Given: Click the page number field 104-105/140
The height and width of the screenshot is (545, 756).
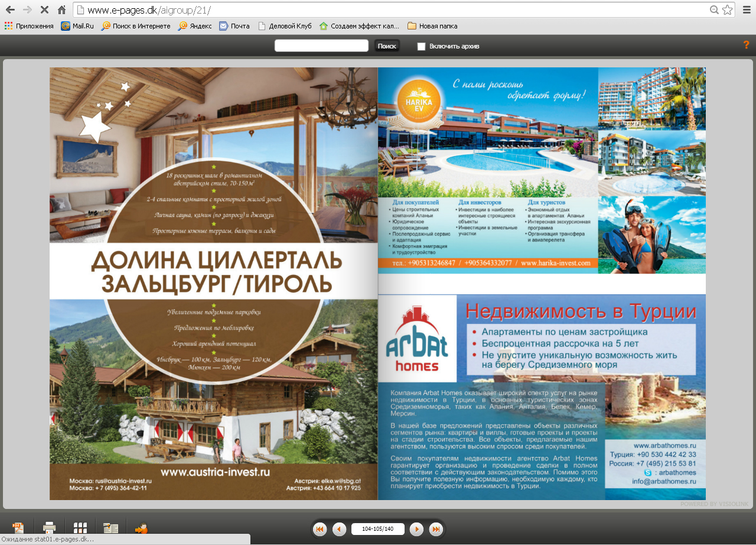Looking at the screenshot, I should pyautogui.click(x=378, y=529).
